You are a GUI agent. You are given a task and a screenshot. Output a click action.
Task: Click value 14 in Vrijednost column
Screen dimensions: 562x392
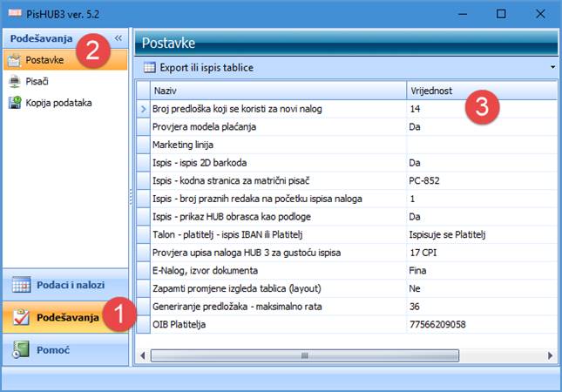pyautogui.click(x=482, y=109)
